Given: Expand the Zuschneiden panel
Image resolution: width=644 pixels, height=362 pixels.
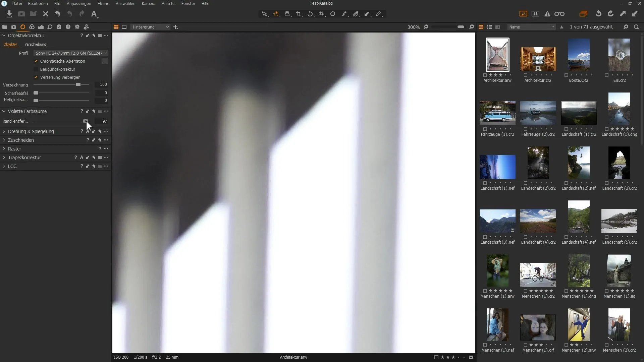Looking at the screenshot, I should click(x=4, y=140).
